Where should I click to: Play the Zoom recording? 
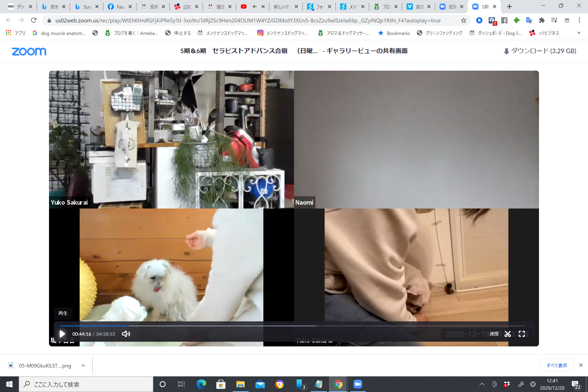coord(62,334)
